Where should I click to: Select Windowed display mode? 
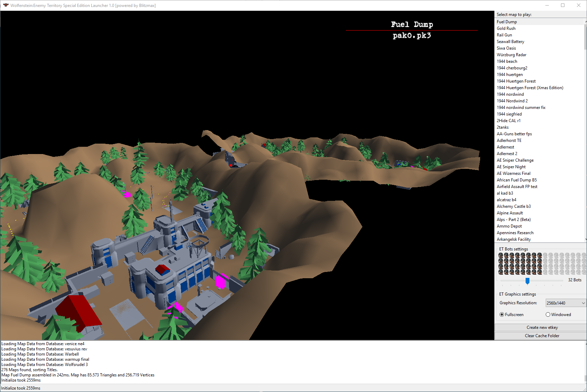point(548,315)
